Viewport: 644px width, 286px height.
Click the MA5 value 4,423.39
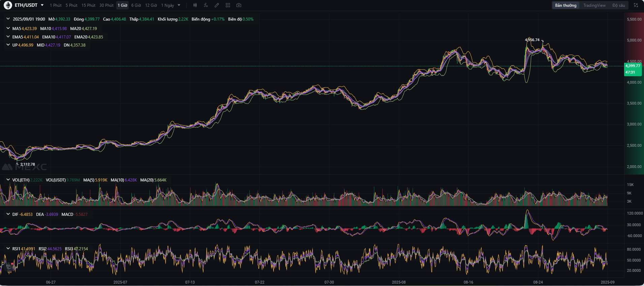coord(29,29)
